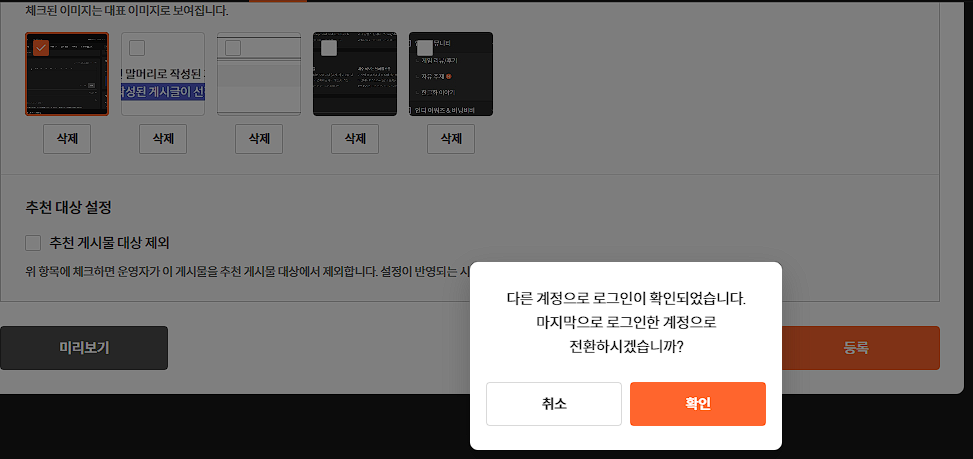Check the fifth image's representative checkbox
Viewport: 973px width, 459px height.
[425, 48]
